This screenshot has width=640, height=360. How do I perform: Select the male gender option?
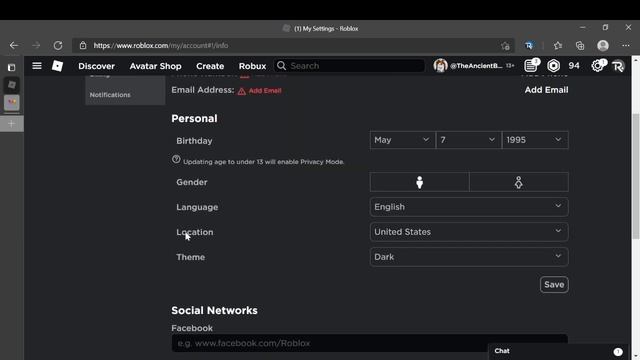(x=420, y=182)
